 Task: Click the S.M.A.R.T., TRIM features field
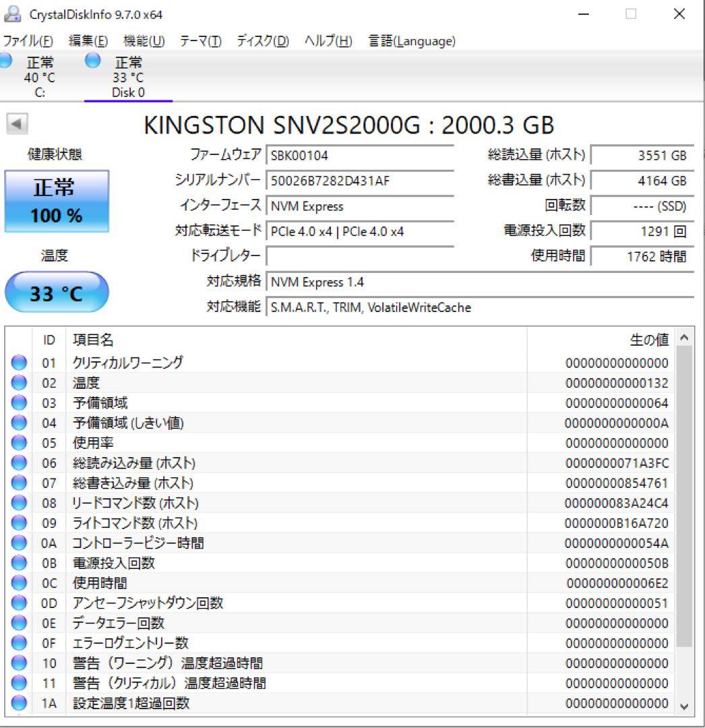(x=480, y=307)
